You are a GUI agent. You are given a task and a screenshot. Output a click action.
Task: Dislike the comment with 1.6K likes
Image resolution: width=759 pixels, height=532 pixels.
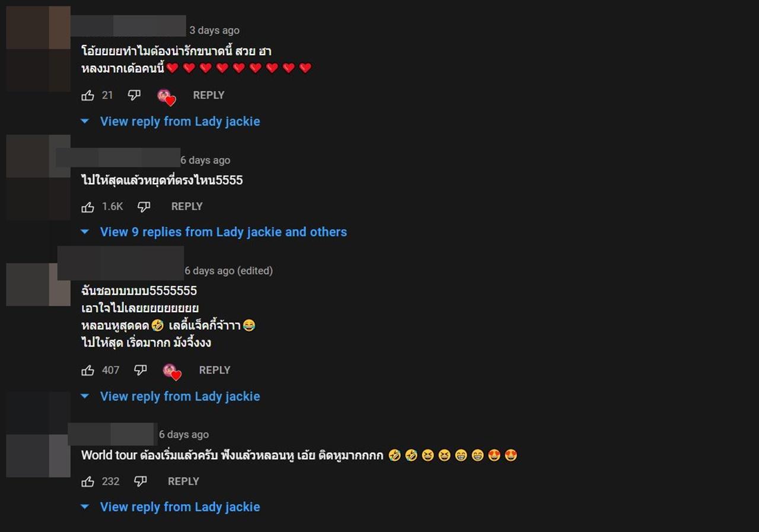(x=143, y=207)
